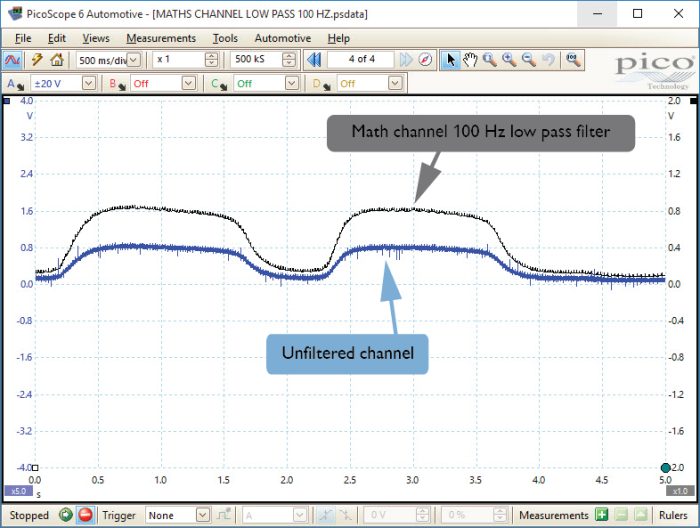Click the white trigger marker at bottom-left
Screen dimensions: 700x528
tap(35, 468)
